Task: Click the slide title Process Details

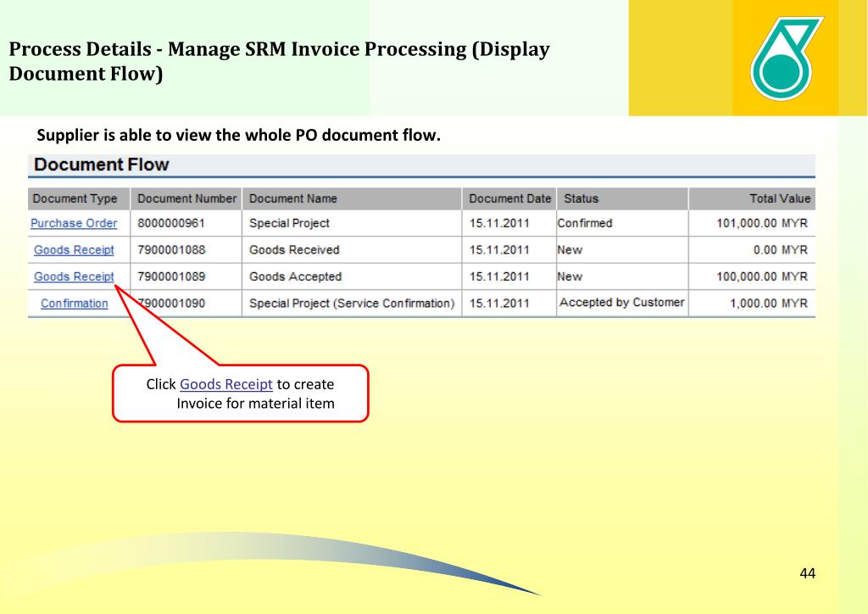Action: pyautogui.click(x=279, y=61)
